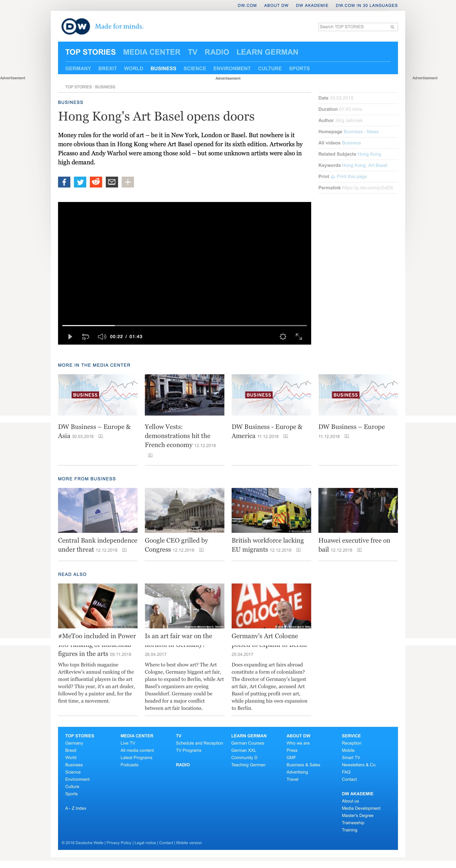Click video icon beside Yellow Vests story
Image resolution: width=456 pixels, height=868 pixels.
coord(150,456)
